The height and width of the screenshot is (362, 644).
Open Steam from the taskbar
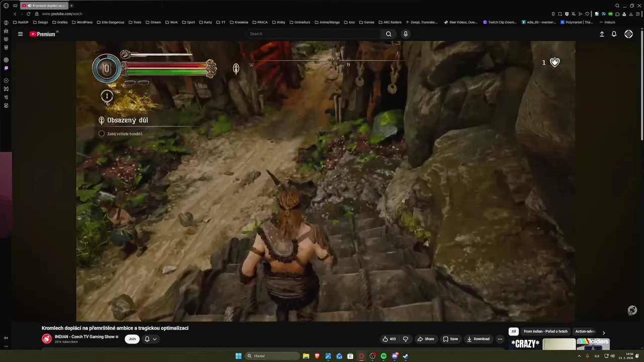(x=406, y=356)
